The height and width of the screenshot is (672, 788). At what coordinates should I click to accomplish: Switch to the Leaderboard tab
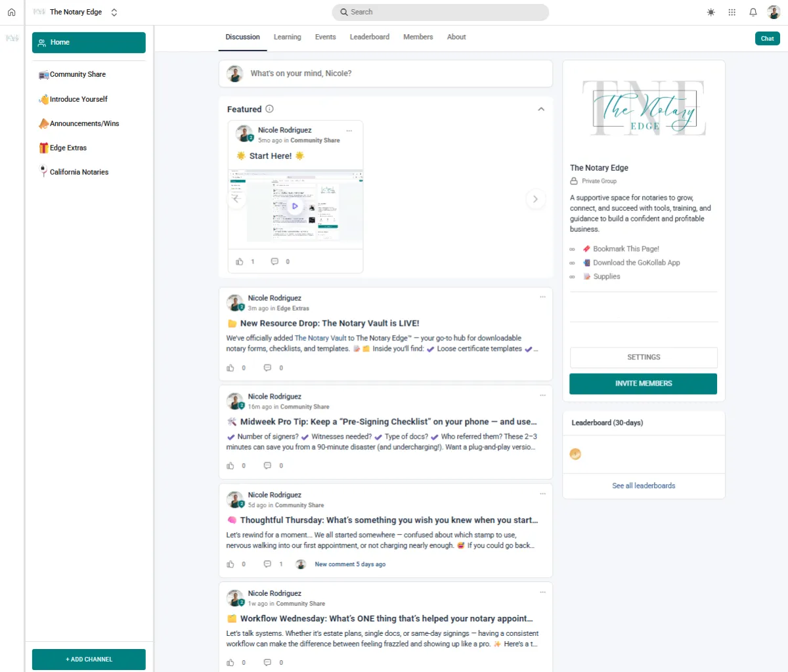click(370, 37)
